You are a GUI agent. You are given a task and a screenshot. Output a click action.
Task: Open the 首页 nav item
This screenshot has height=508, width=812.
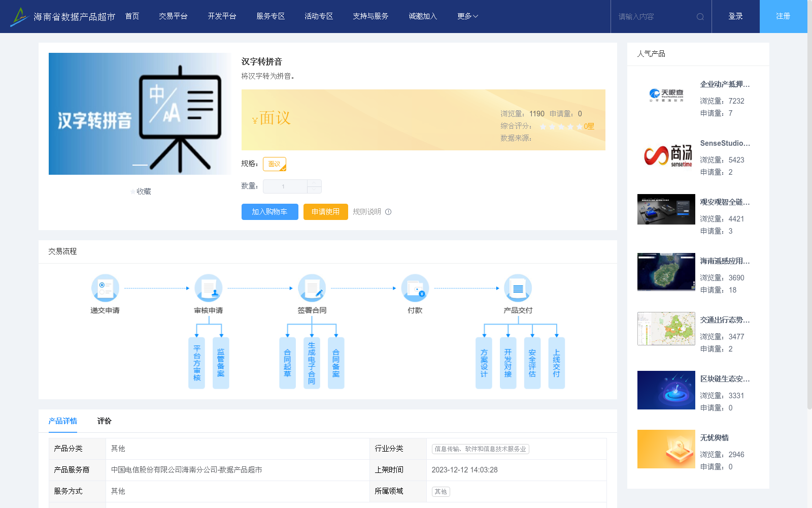132,16
